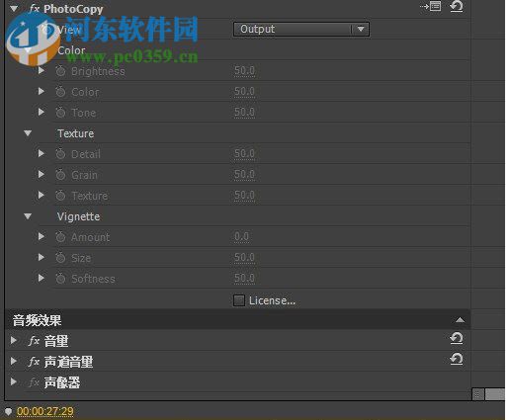Screen dimensions: 510x420
Task: Click the 00:00:27:29 timecode
Action: tap(45, 411)
